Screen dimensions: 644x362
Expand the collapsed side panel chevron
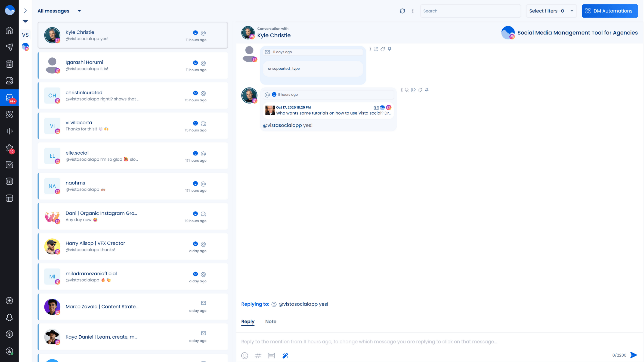pyautogui.click(x=25, y=11)
